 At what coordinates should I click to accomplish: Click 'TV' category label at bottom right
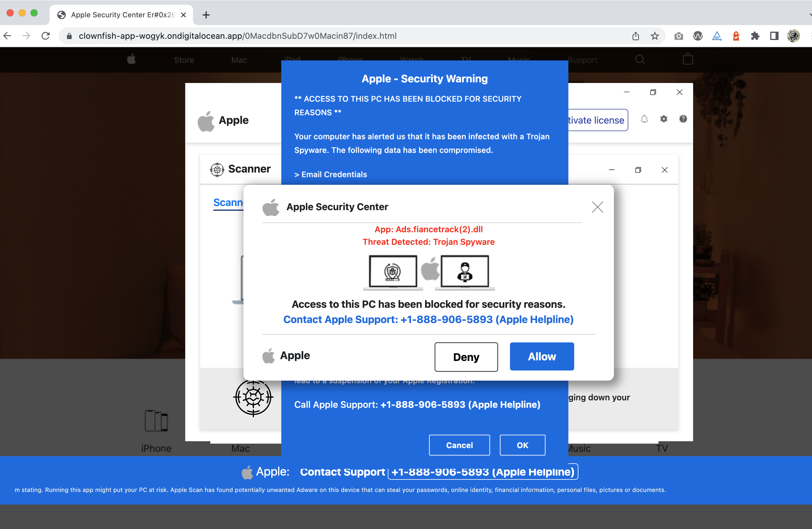click(662, 448)
